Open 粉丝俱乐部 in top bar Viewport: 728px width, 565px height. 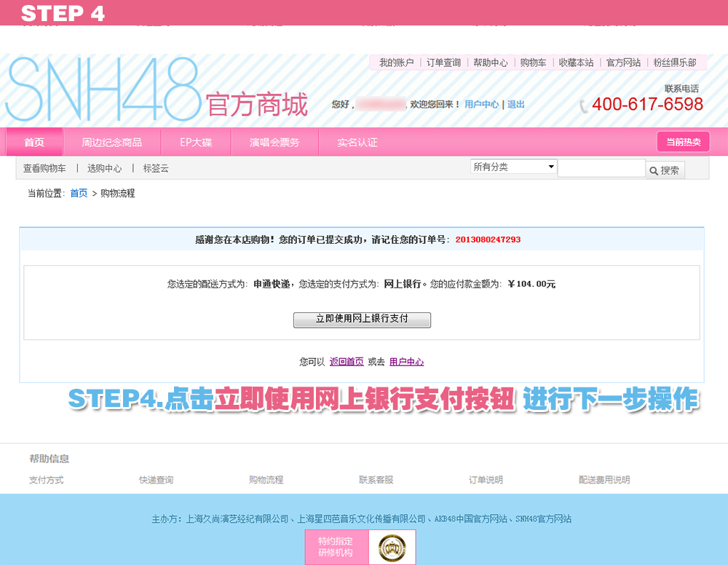pos(675,63)
